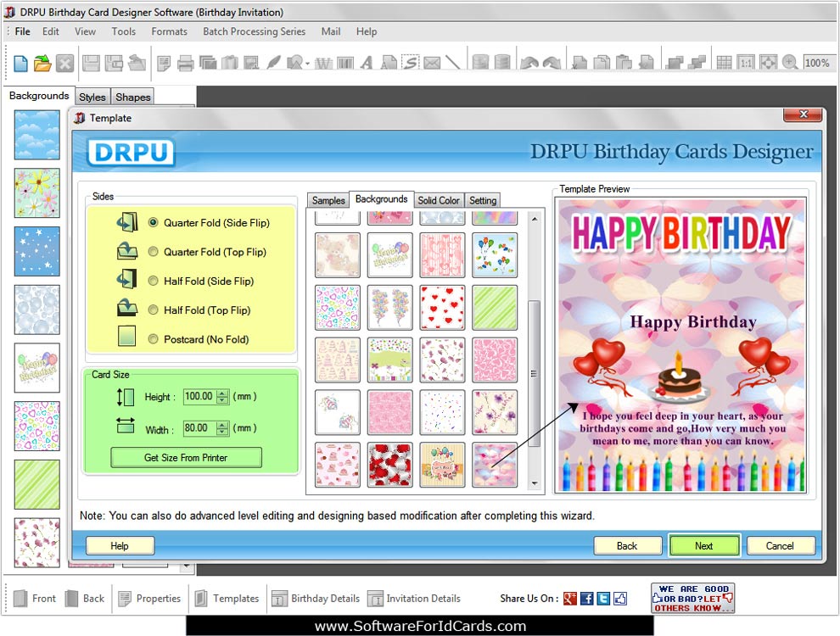Click the down arrow of the template scrollbar
Viewport: 840px width, 636px height.
[x=534, y=483]
